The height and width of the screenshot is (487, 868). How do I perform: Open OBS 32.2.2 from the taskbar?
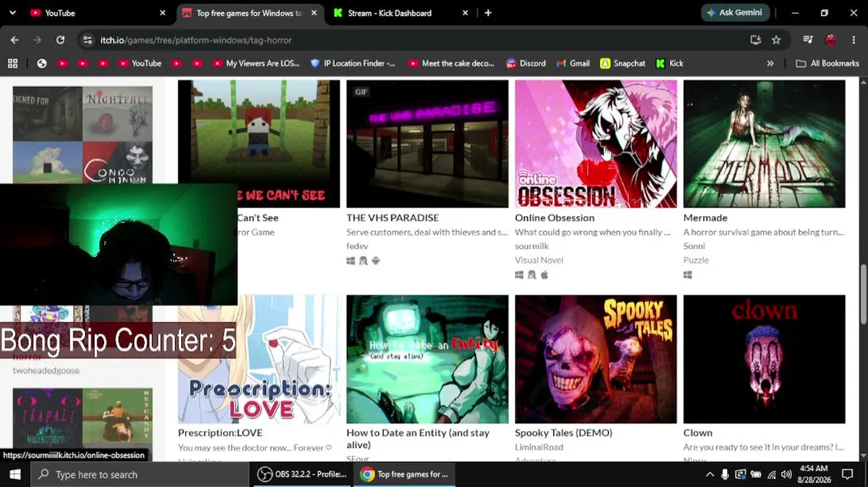[x=303, y=474]
